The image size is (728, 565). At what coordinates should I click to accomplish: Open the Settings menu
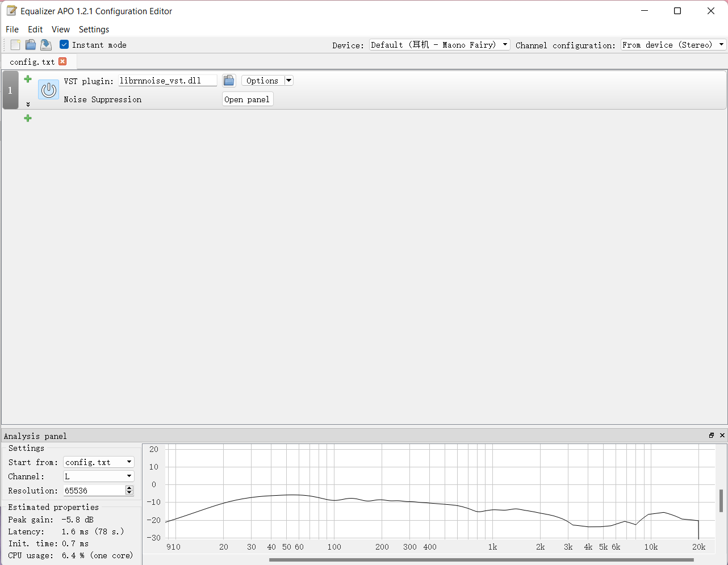94,30
